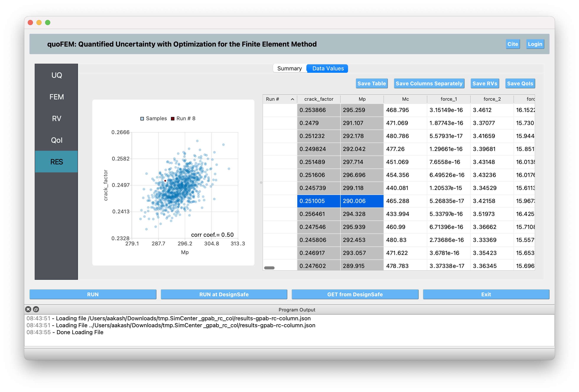579x392 pixels.
Task: Open the FEM sidebar panel
Action: point(56,97)
